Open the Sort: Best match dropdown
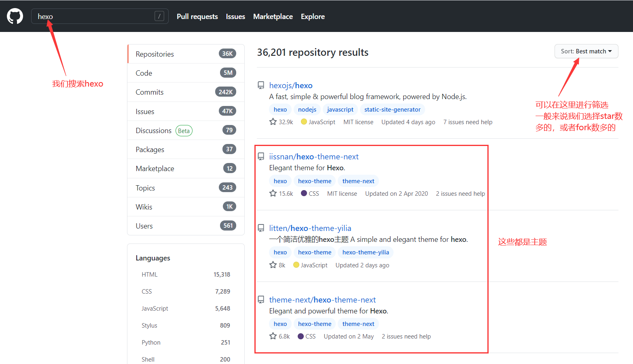 click(x=586, y=51)
